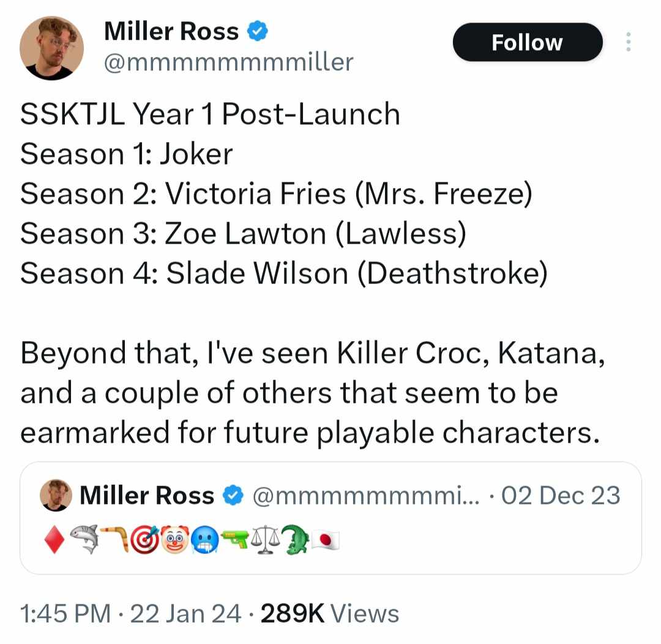This screenshot has width=661, height=644.
Task: Open the small avatar in the quoted tweet
Action: point(56,495)
